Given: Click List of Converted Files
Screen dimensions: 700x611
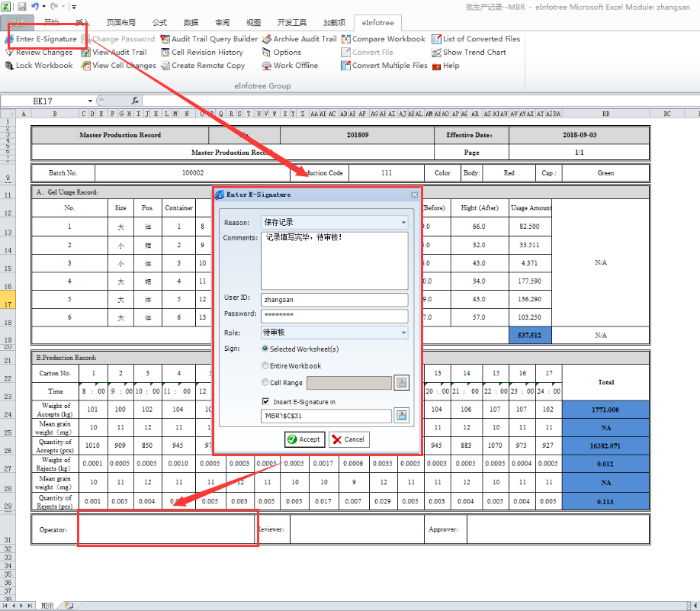Looking at the screenshot, I should [481, 39].
